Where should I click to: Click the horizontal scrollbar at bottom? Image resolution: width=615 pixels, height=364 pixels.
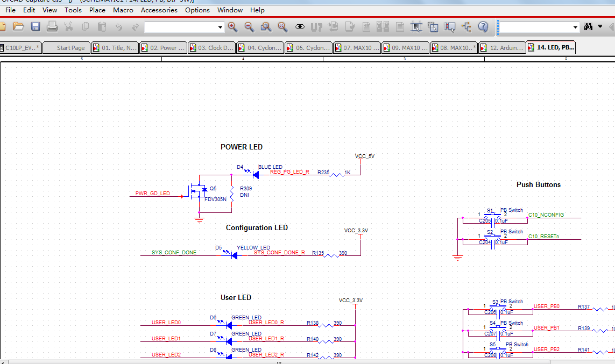[279, 362]
